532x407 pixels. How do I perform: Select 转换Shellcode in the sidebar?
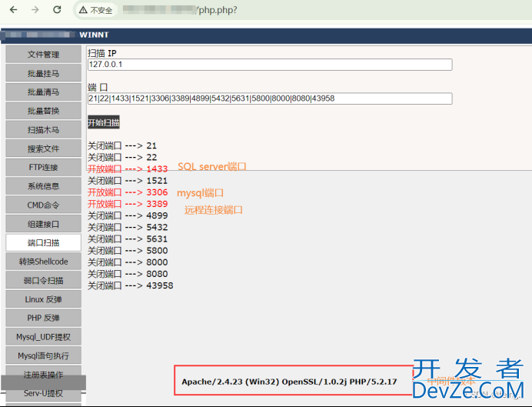(43, 262)
